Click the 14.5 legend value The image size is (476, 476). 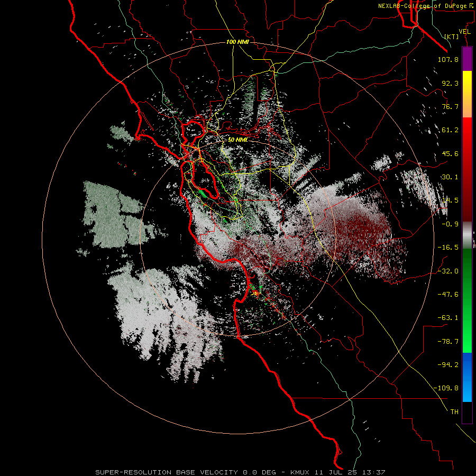point(450,200)
